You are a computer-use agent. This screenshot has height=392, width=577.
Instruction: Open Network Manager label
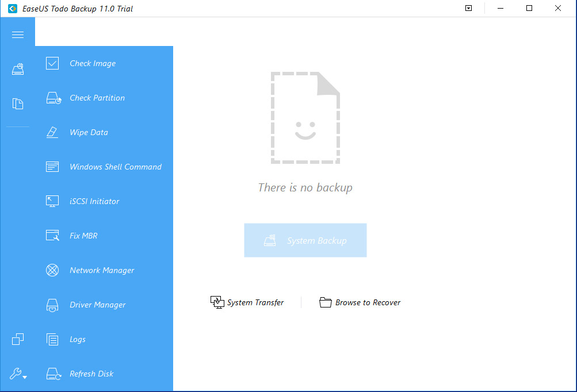102,270
